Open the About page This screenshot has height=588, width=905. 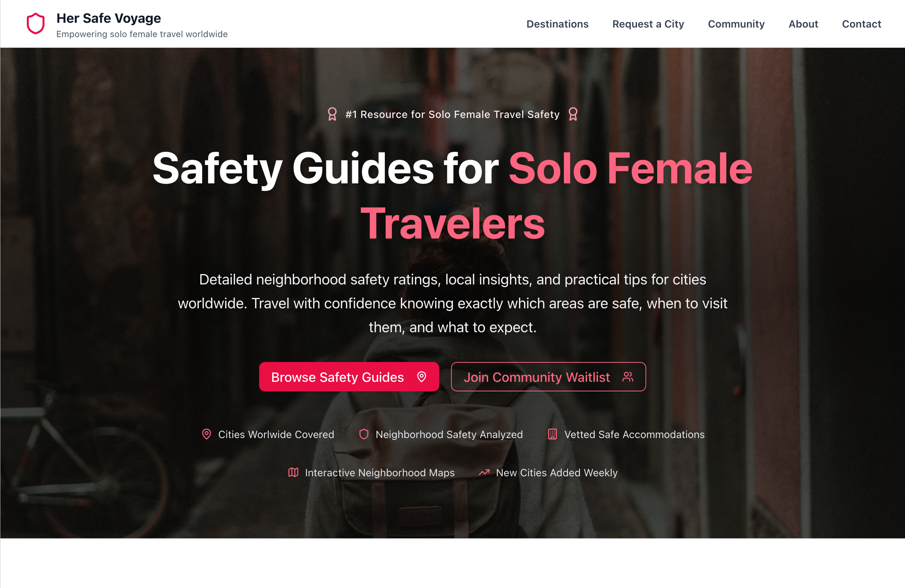pos(803,24)
